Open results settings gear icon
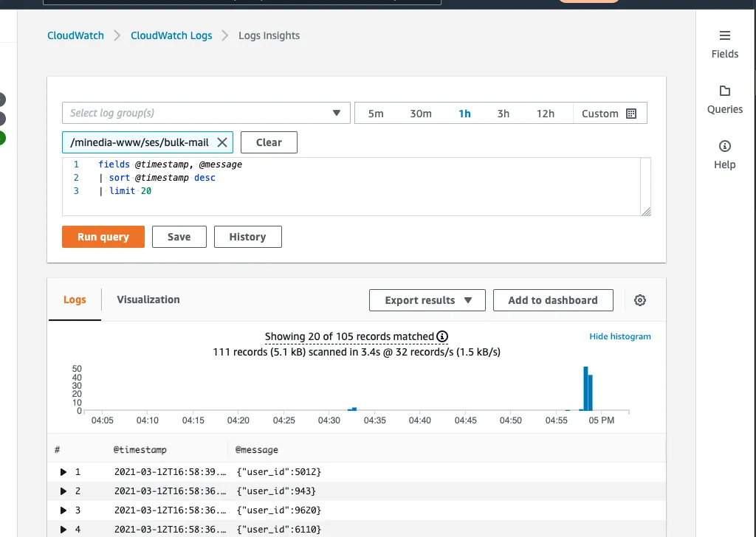 (x=640, y=300)
